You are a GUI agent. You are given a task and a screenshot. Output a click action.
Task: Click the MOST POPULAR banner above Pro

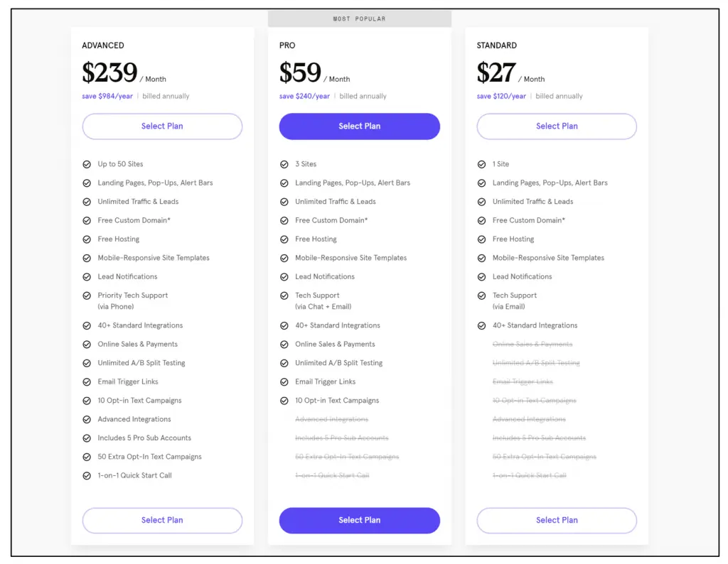point(359,18)
